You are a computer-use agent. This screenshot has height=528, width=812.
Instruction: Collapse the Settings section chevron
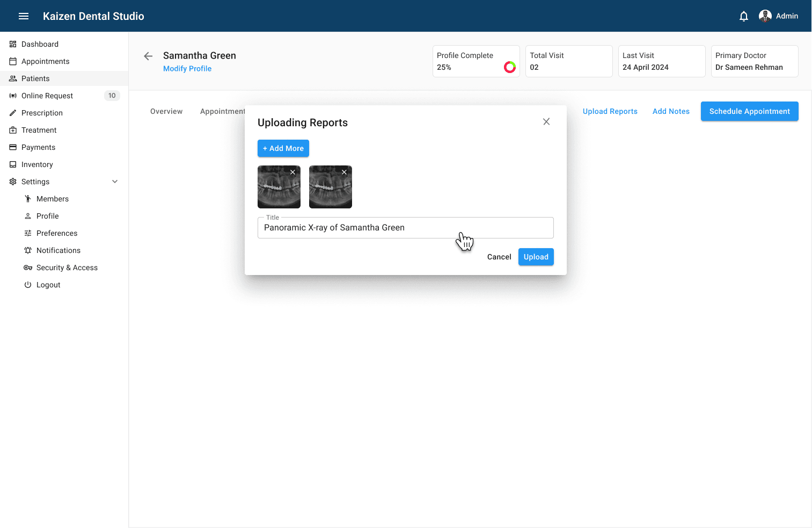pos(115,182)
